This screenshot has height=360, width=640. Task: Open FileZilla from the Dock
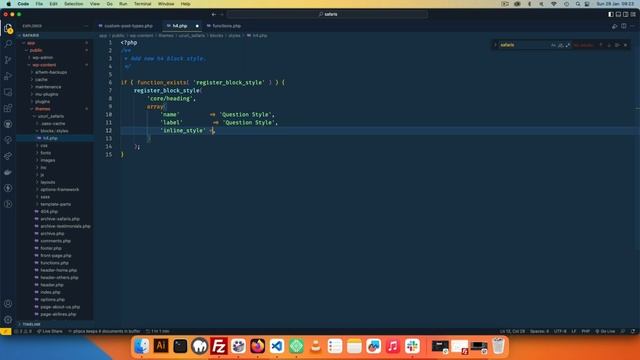(x=219, y=346)
